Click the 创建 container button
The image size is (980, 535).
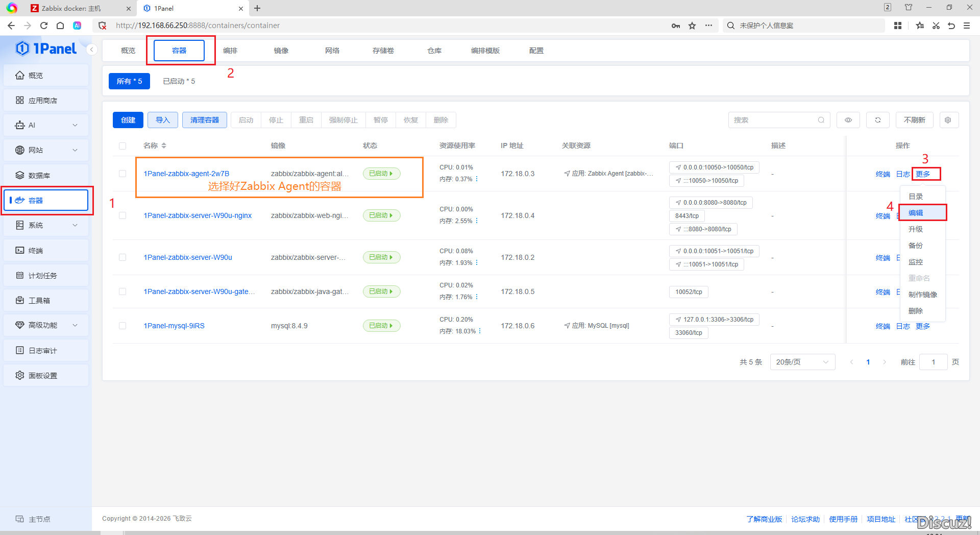(x=128, y=120)
